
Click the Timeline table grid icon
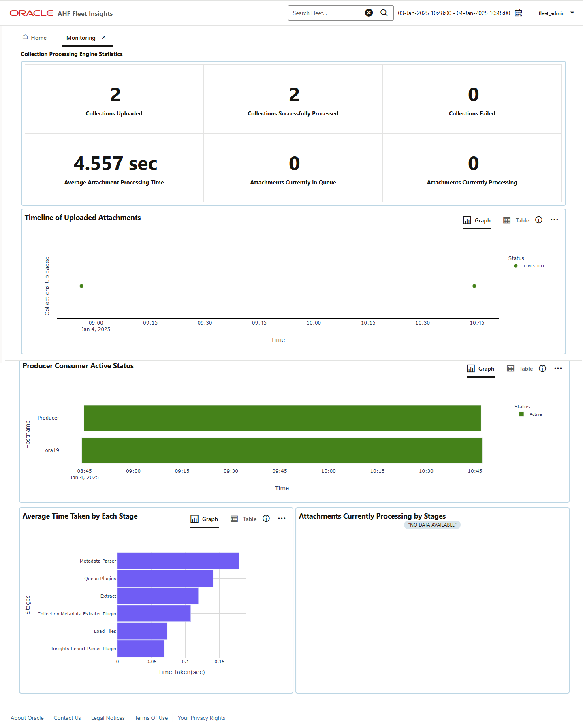click(x=507, y=220)
